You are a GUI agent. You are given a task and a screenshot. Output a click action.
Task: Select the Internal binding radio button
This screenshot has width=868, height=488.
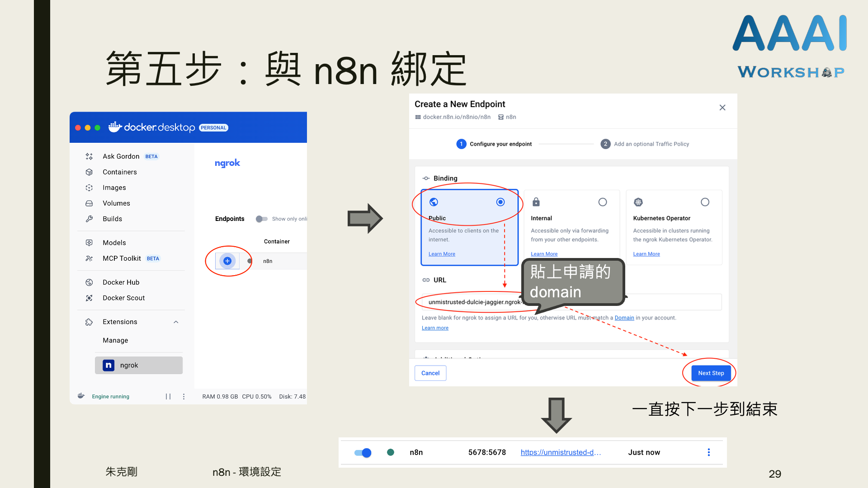(602, 202)
